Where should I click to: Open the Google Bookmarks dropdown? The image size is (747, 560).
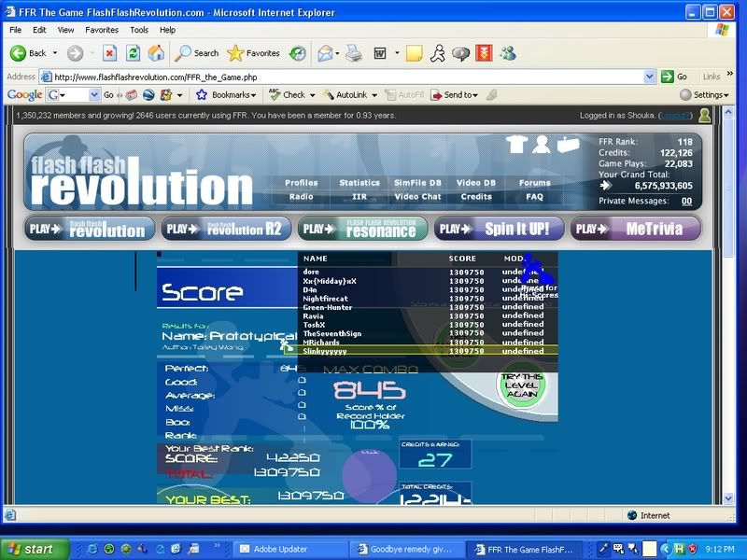[224, 95]
